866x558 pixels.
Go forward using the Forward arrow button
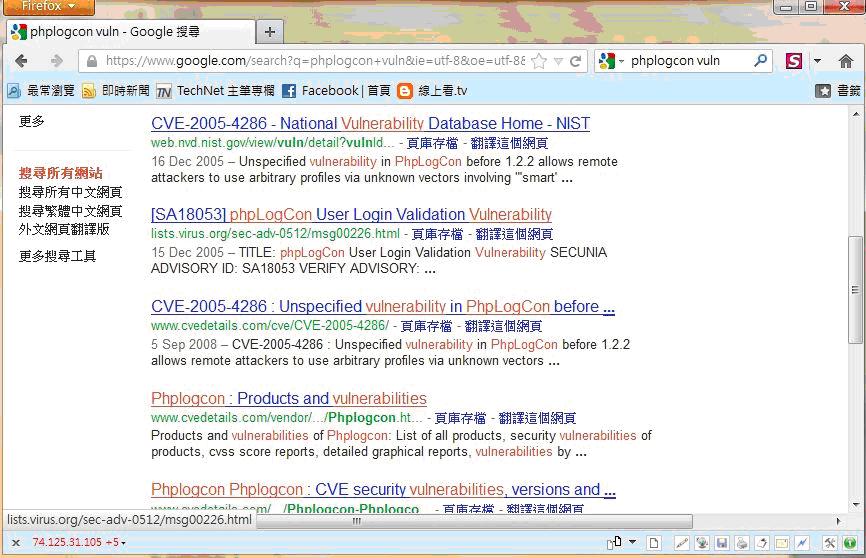coord(56,61)
